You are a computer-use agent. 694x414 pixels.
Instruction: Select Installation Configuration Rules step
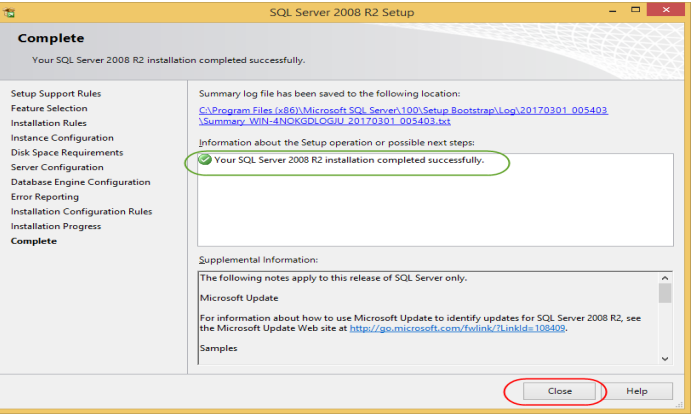click(81, 212)
